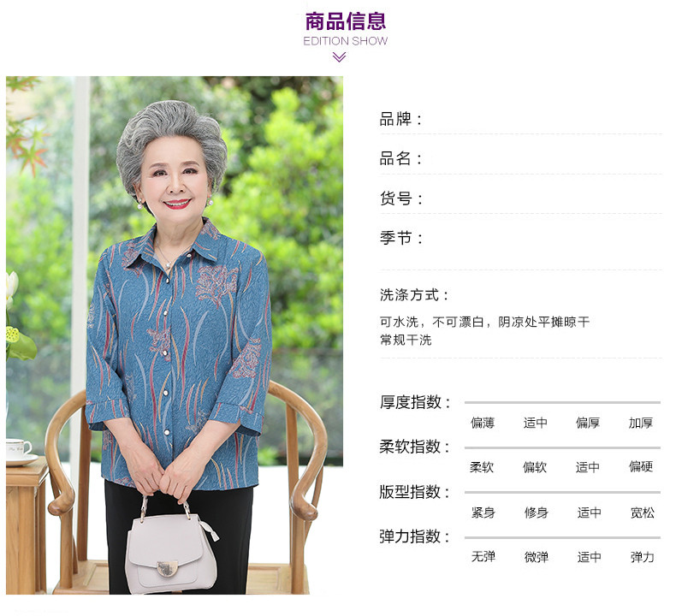The width and height of the screenshot is (676, 616).
Task: Select 修身 on the fit scale
Action: (x=536, y=512)
